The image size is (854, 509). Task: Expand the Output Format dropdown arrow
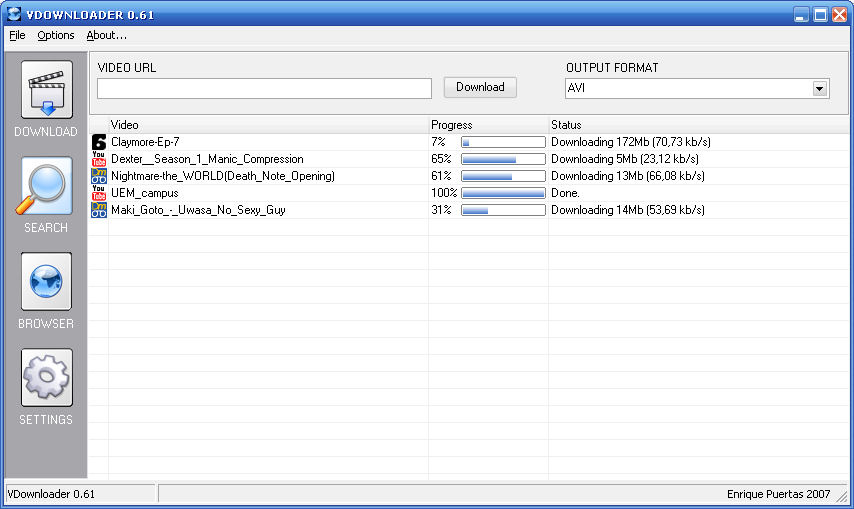pyautogui.click(x=819, y=88)
